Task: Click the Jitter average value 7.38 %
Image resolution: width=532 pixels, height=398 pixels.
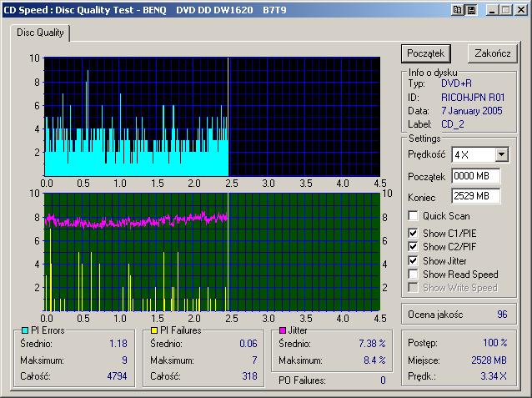Action: click(x=372, y=343)
